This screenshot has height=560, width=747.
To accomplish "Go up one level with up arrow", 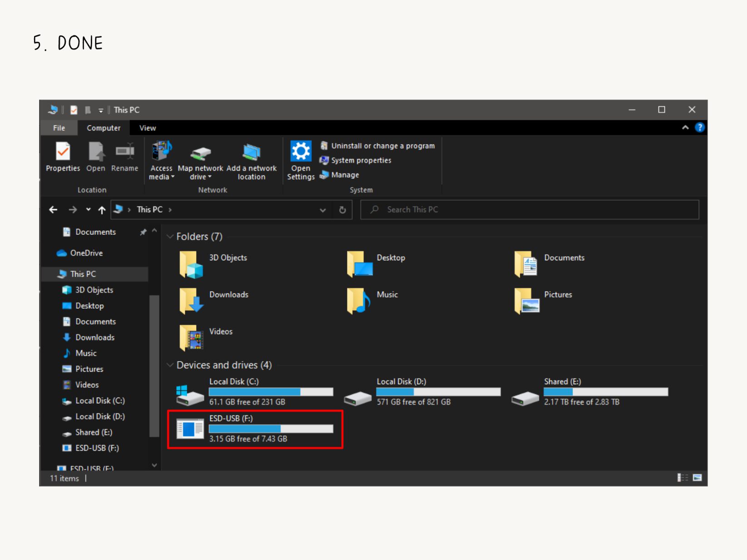I will coord(102,209).
